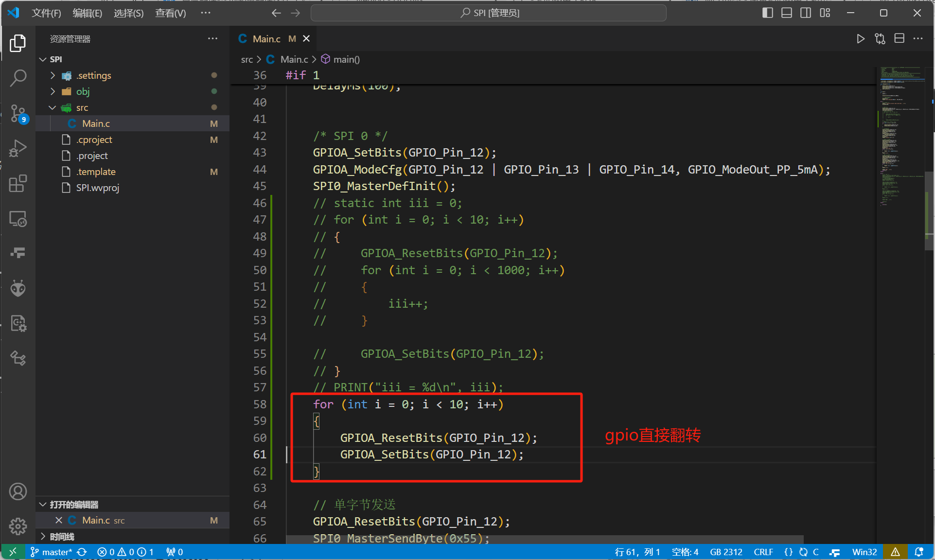Screen dimensions: 935x560
Task: Select Main.c in the src folder
Action: click(x=132, y=123)
